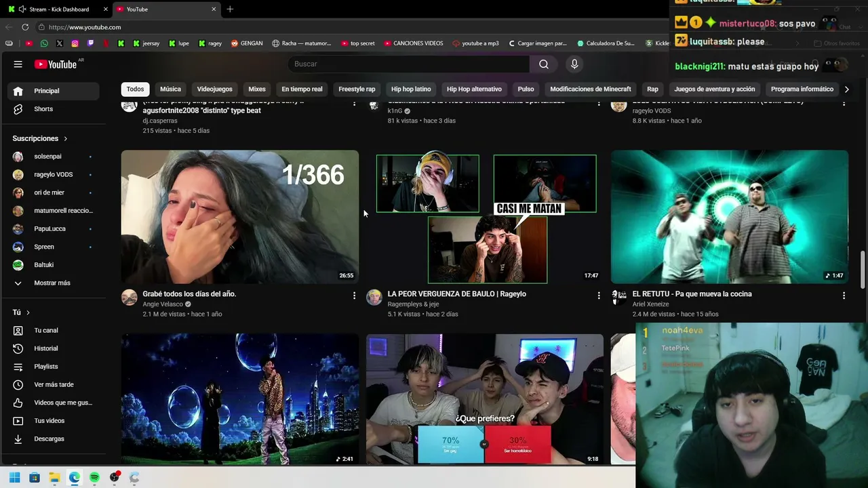Image resolution: width=868 pixels, height=488 pixels.
Task: Expand subscriptions with Mostrar más
Action: pos(54,283)
